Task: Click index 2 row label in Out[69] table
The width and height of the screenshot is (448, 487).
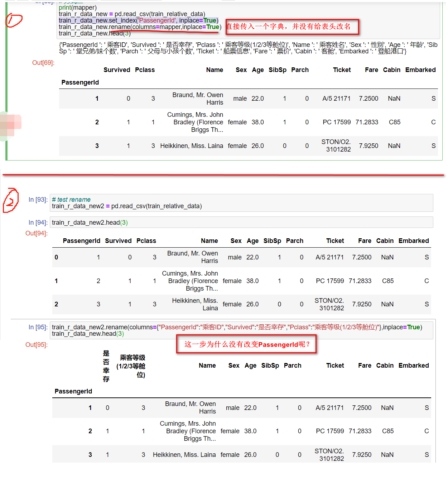Action: (x=97, y=122)
